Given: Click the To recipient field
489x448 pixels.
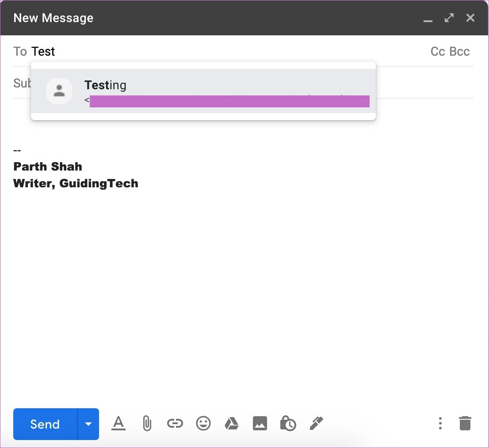Looking at the screenshot, I should click(x=44, y=51).
